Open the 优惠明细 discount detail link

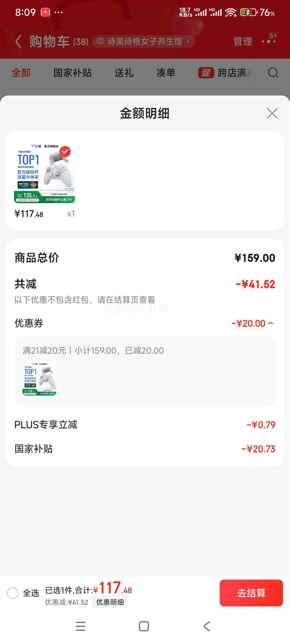(110, 602)
